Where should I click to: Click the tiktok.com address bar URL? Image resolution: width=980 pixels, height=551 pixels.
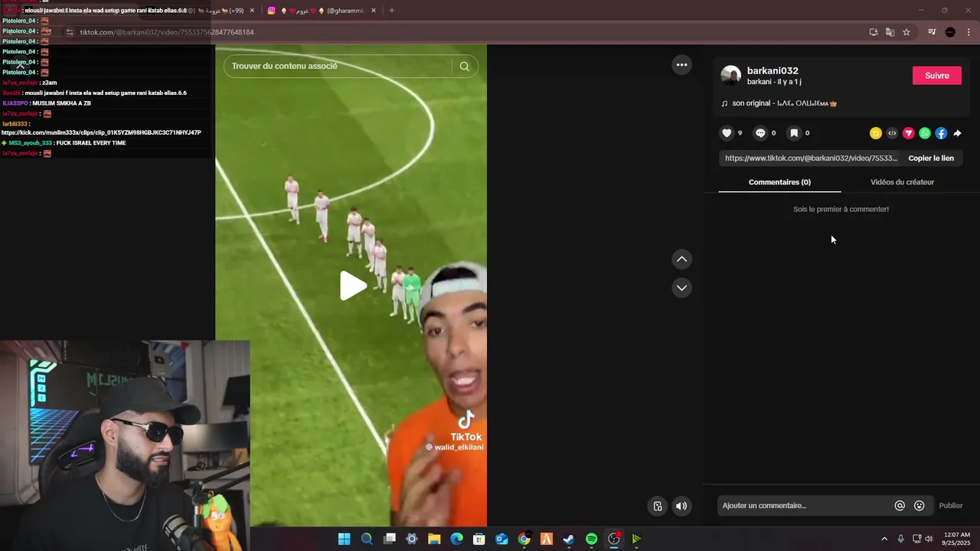pyautogui.click(x=167, y=32)
